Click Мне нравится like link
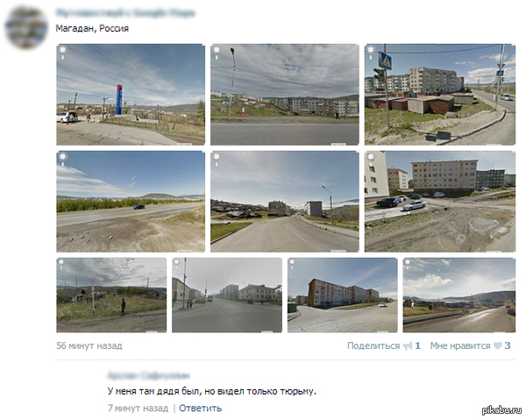The image size is (526, 420). pos(460,345)
